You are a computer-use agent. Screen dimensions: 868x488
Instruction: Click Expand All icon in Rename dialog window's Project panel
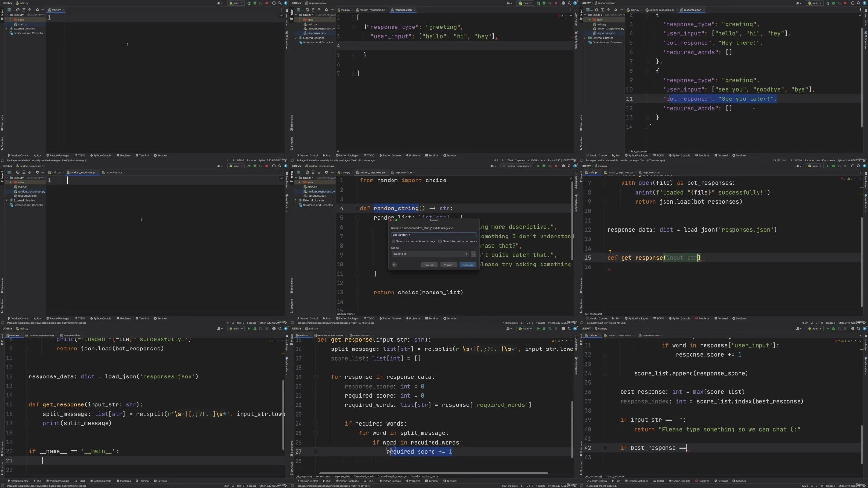click(313, 172)
